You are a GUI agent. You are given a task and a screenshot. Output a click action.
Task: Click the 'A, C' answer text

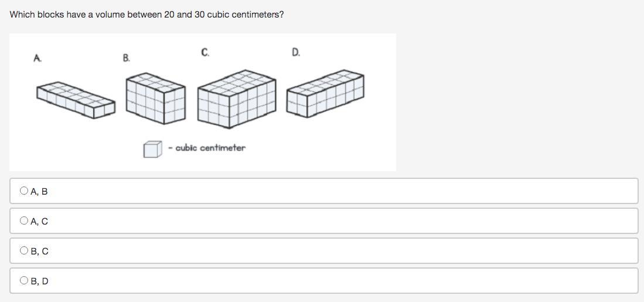(39, 222)
